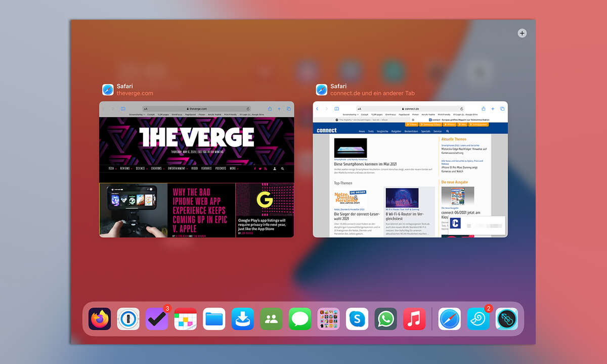Open tab overview in theverge.com window
This screenshot has width=607, height=364.
(288, 109)
